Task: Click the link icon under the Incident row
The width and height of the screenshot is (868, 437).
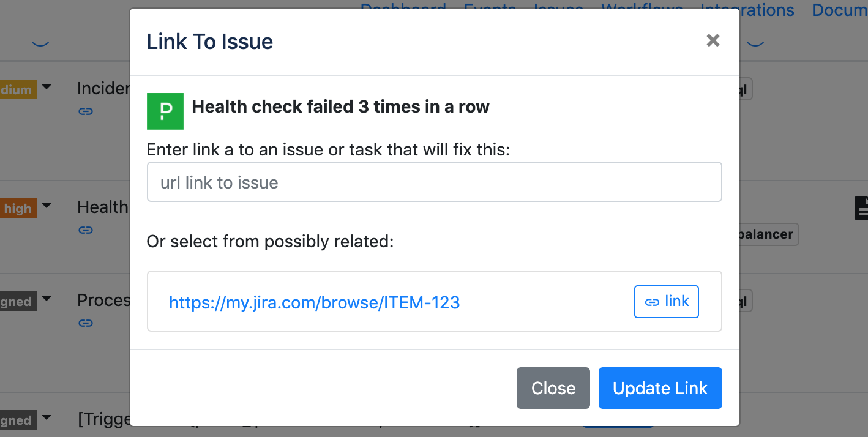Action: [86, 111]
